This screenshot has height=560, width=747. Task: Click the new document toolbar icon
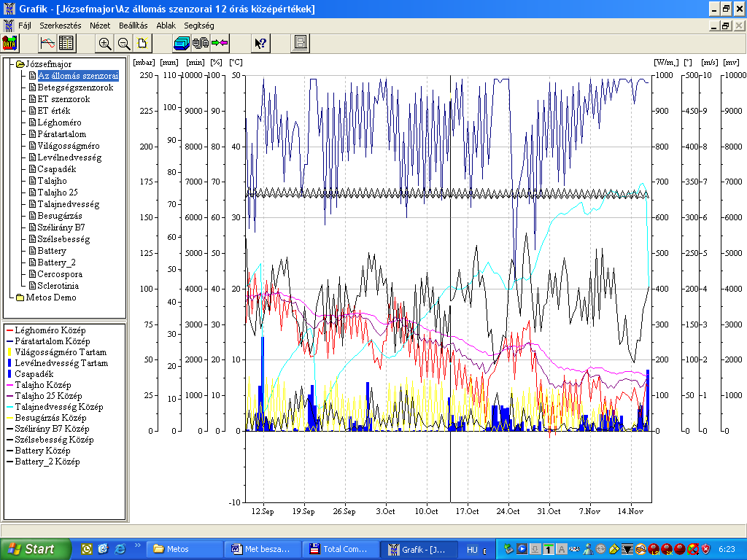coord(142,44)
